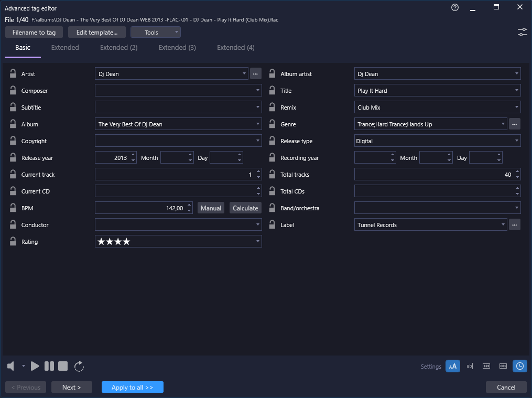Viewport: 532px width, 398px height.
Task: Click the lock icon beside Conductor
Action: coord(13,224)
